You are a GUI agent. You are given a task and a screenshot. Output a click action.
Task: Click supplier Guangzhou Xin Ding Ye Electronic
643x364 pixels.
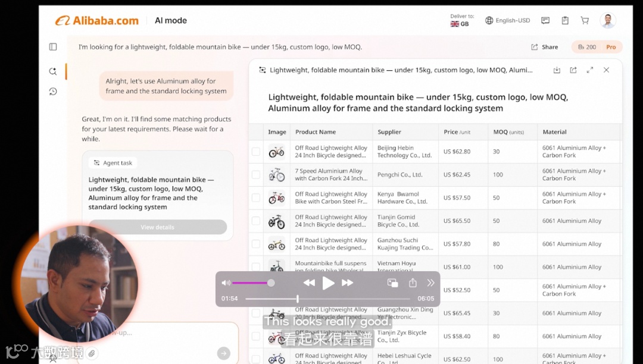pos(405,313)
